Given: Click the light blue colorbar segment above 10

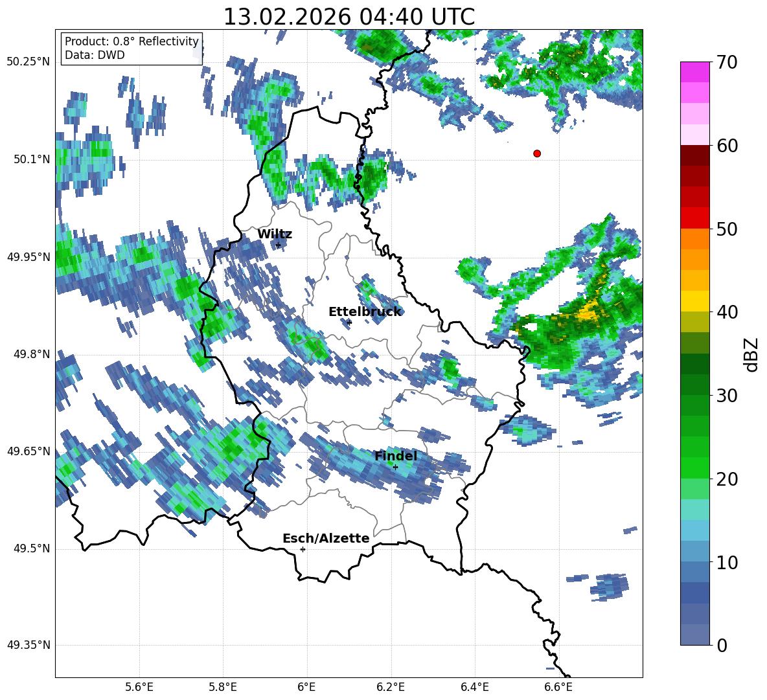Looking at the screenshot, I should (694, 530).
